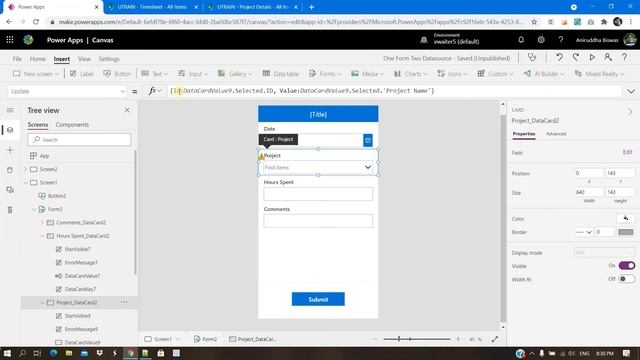Click the Comments input field
The height and width of the screenshot is (360, 640).
(x=318, y=221)
